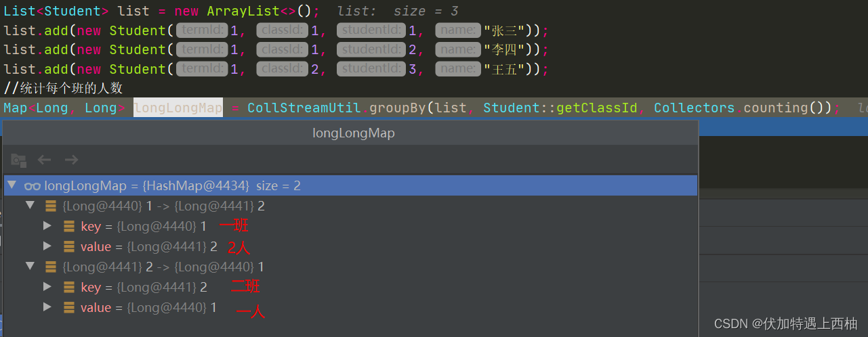Click classId hint on 王五 line
Screen dimensions: 868x337
coord(283,69)
